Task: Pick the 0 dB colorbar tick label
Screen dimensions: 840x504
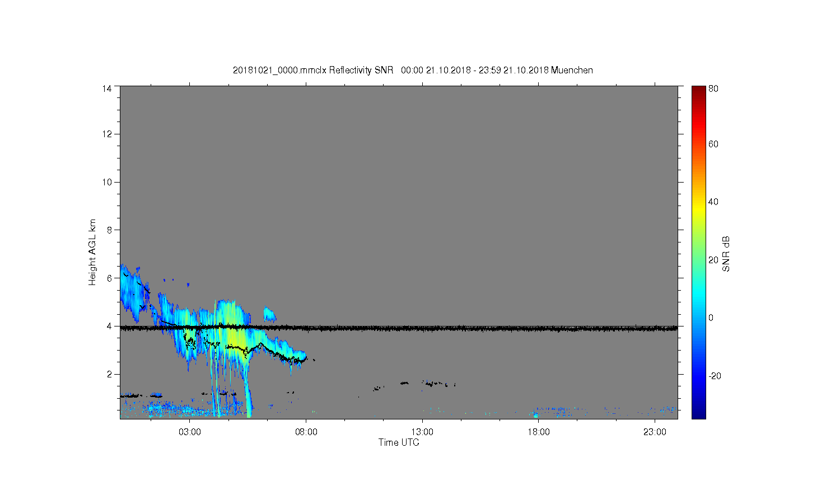Action: pos(711,318)
